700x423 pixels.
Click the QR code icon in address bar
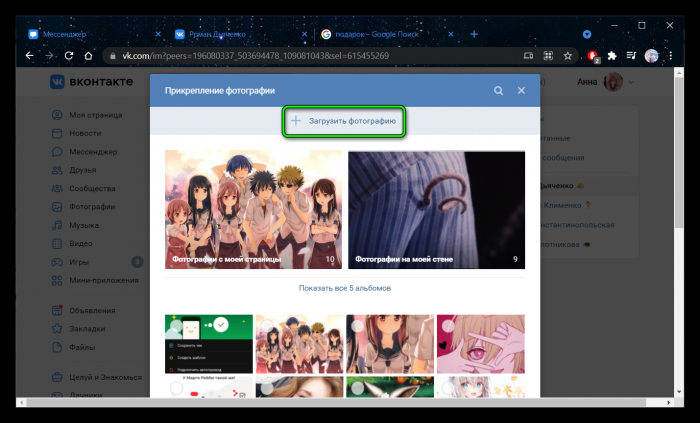point(548,56)
